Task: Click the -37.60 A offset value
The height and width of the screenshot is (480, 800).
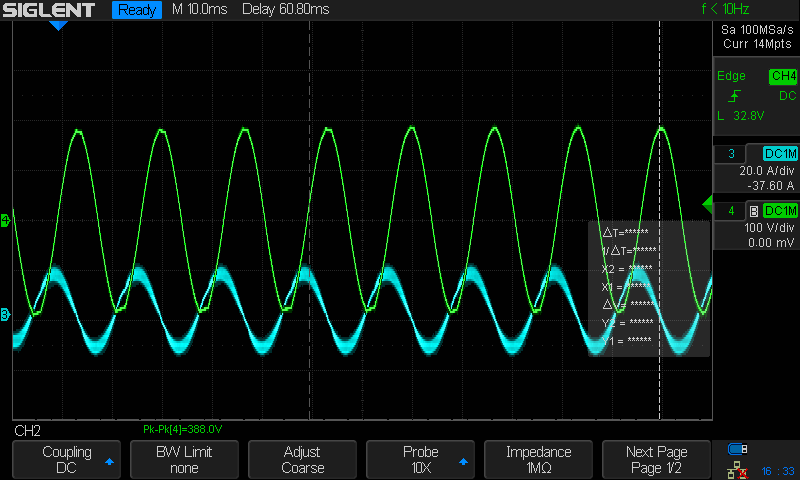Action: tap(771, 186)
